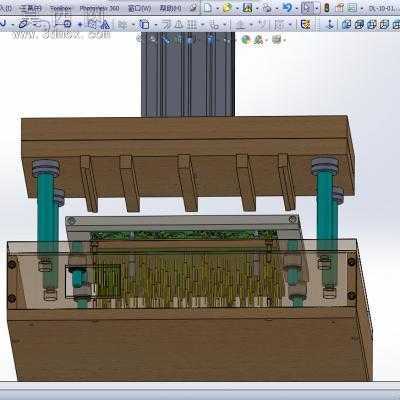Screen dimensions: 400x400
Task: Open the 工具(T) tools menu
Action: (x=31, y=8)
